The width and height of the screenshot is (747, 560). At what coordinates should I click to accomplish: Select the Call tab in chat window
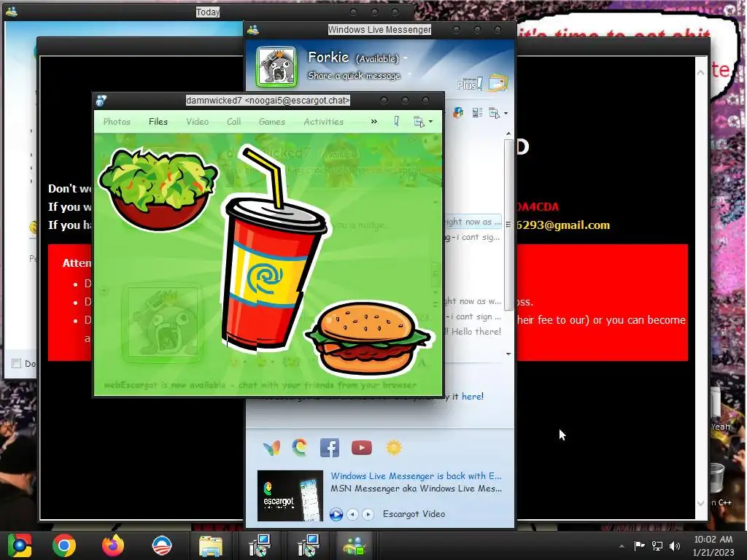pyautogui.click(x=234, y=122)
